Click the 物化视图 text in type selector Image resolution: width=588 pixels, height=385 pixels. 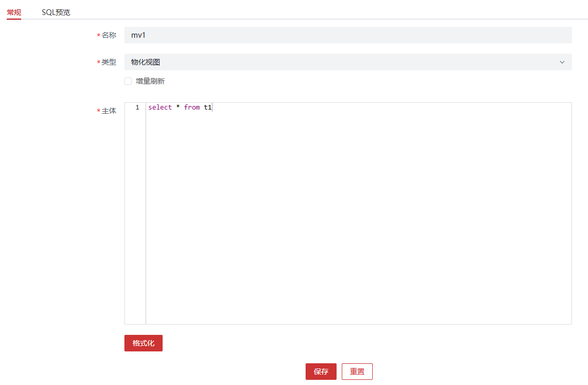tap(146, 62)
